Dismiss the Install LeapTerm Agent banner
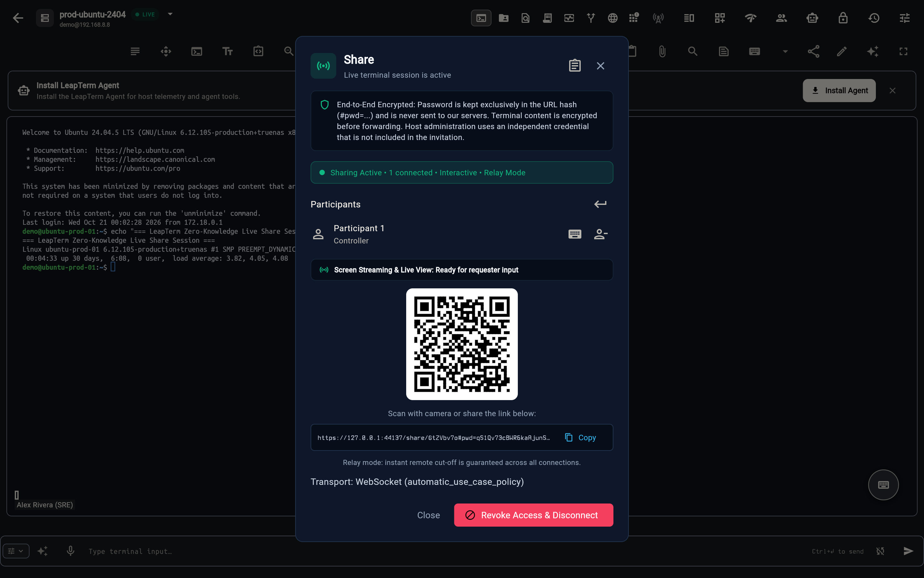The image size is (924, 578). [x=892, y=91]
